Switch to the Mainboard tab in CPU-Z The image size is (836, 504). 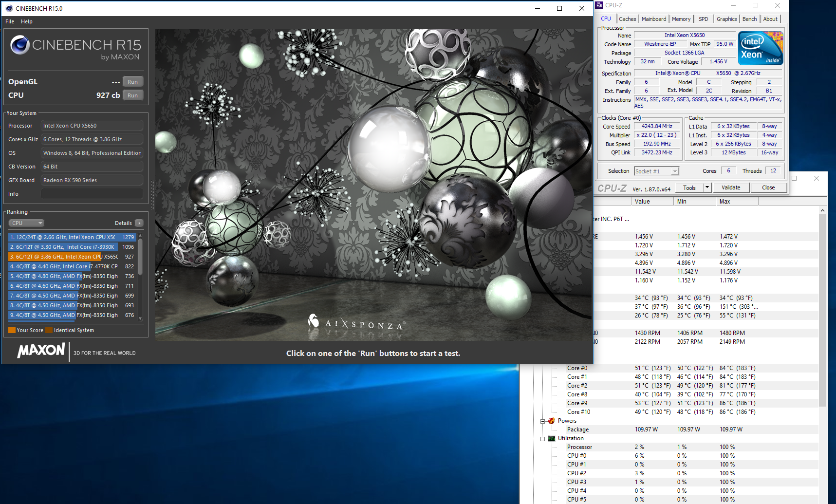654,19
